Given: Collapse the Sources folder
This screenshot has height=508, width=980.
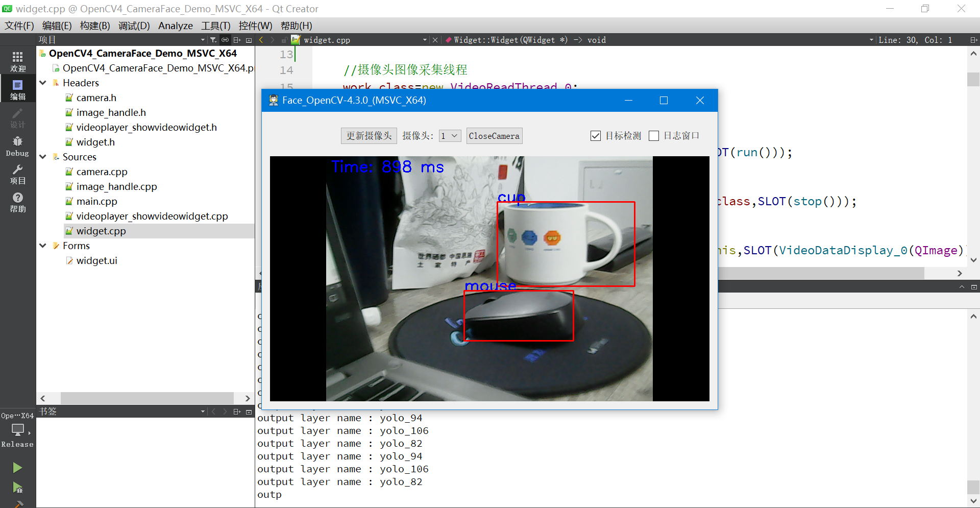Looking at the screenshot, I should pos(43,157).
